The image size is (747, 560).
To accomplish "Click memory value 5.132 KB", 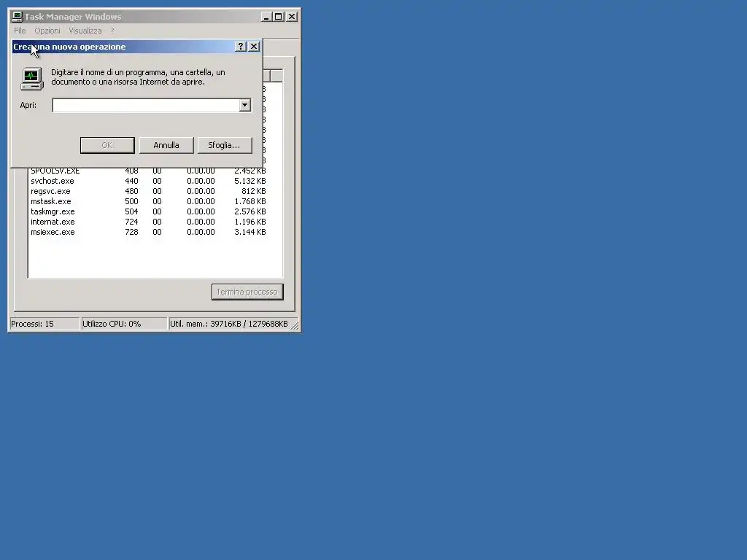I will (x=249, y=181).
